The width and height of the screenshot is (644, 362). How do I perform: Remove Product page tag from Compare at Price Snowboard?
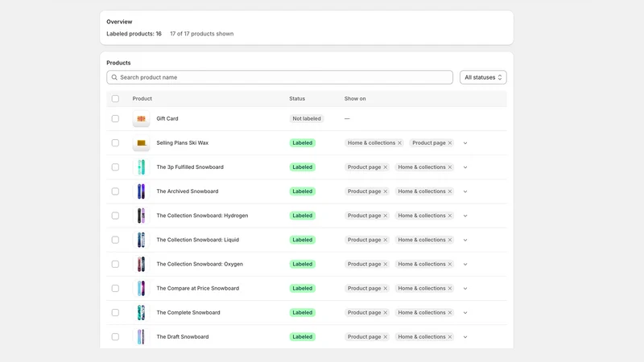tap(386, 288)
